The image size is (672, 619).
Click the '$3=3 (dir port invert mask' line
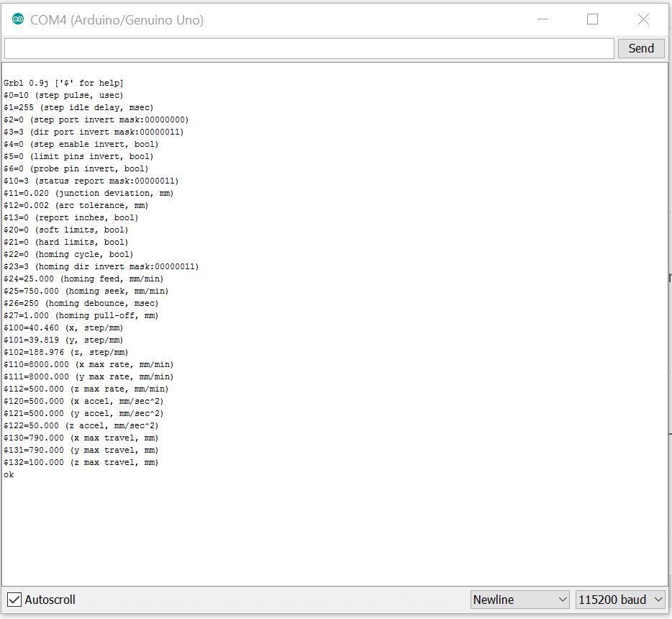94,132
